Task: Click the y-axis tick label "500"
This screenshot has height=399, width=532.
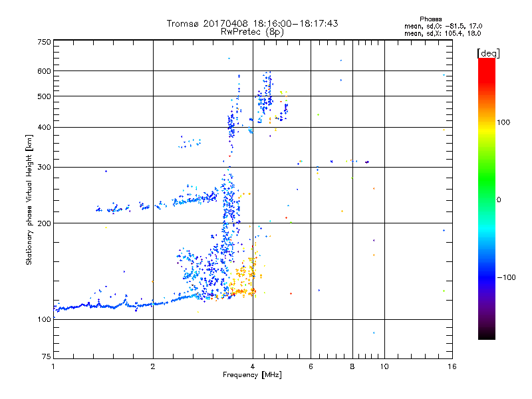Action: tap(45, 96)
